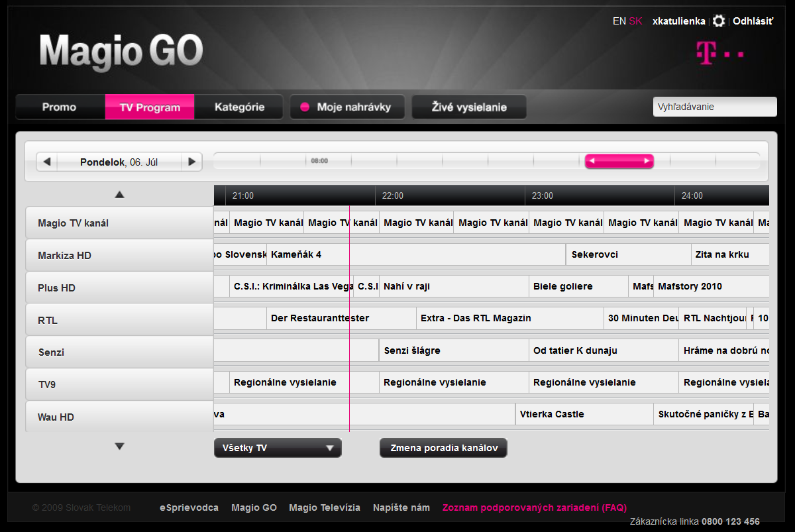Click Napíšte nám footer link
Image resolution: width=795 pixels, height=532 pixels.
pyautogui.click(x=401, y=507)
